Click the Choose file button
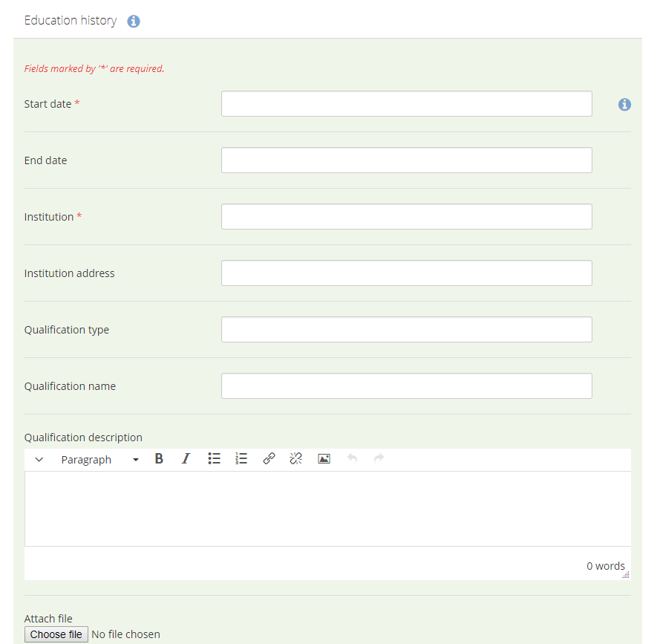 [56, 634]
